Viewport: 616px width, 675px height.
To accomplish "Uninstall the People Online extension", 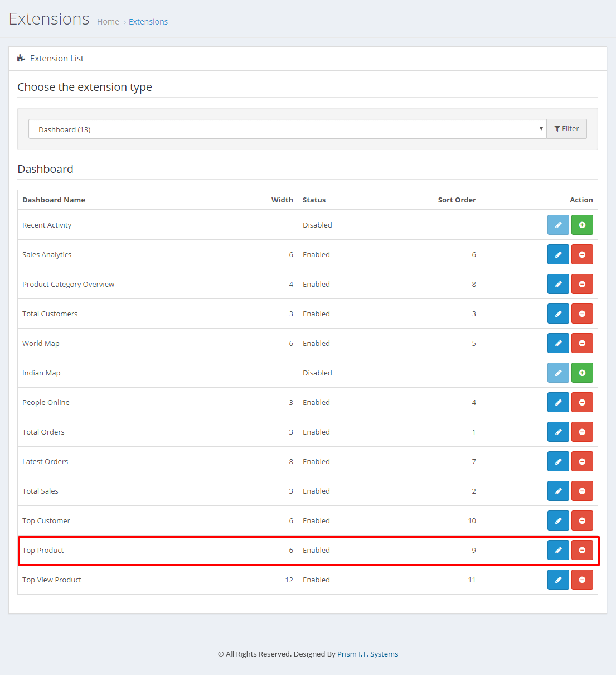I will (x=582, y=402).
